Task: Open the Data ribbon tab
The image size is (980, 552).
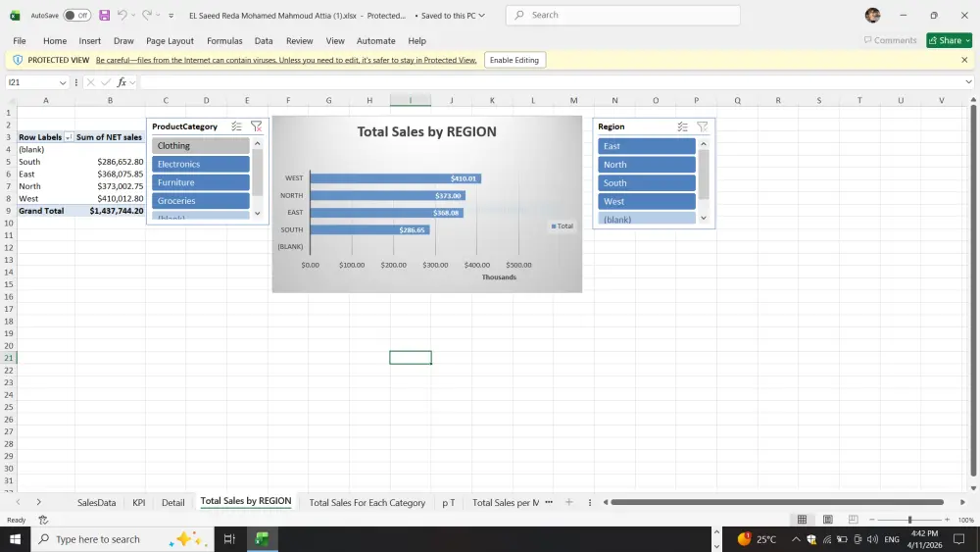Action: click(x=263, y=40)
